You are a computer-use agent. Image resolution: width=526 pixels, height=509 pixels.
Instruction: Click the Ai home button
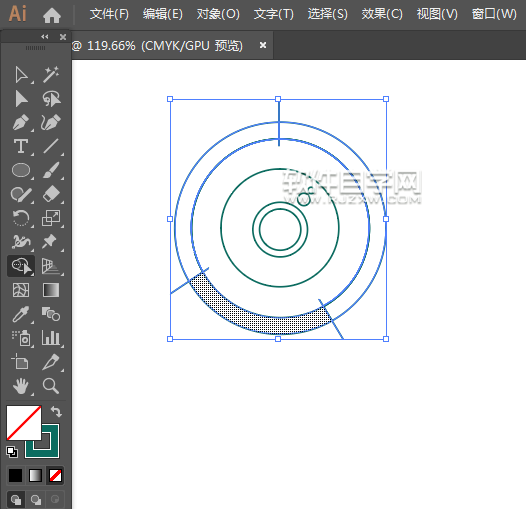point(52,15)
